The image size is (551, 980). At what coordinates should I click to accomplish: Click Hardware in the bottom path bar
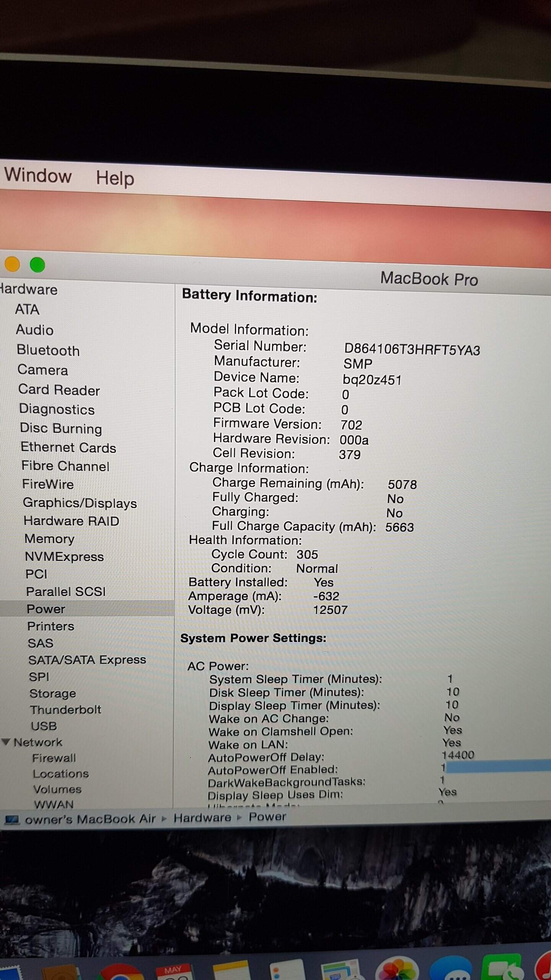202,818
